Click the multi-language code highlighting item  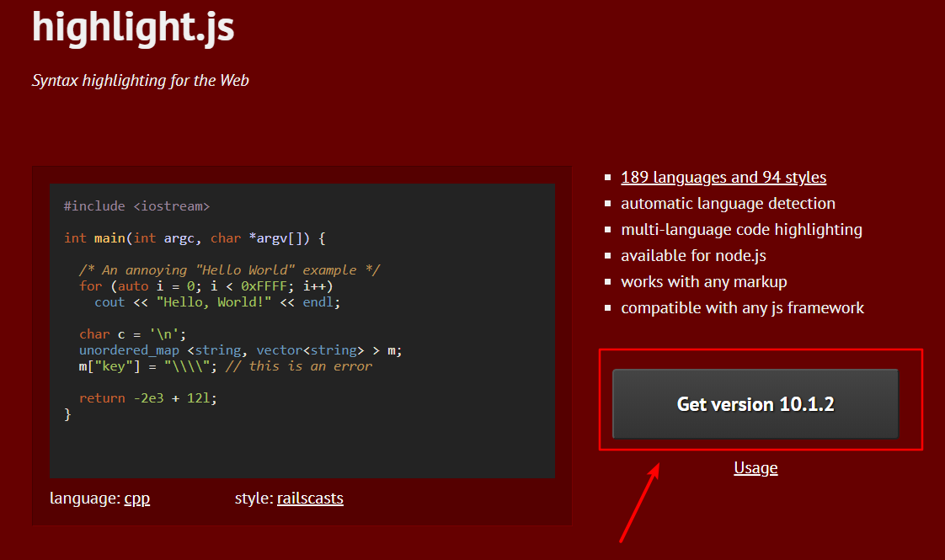pyautogui.click(x=741, y=230)
